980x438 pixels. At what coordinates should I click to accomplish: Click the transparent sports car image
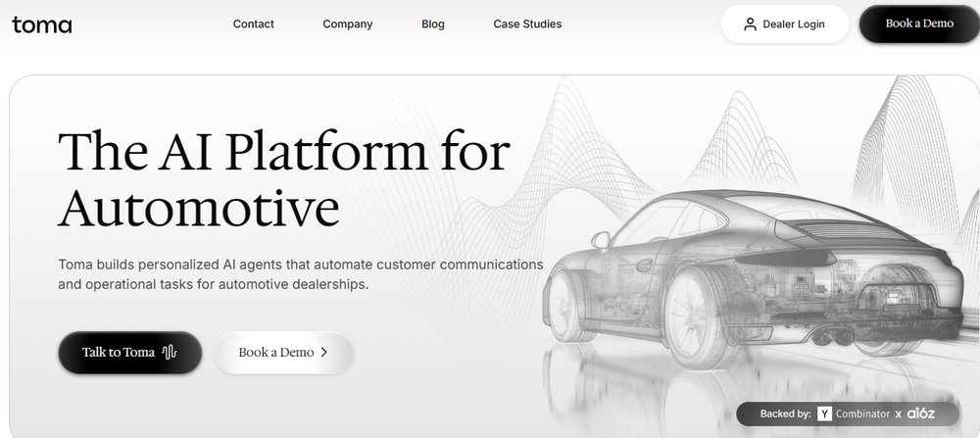753,281
